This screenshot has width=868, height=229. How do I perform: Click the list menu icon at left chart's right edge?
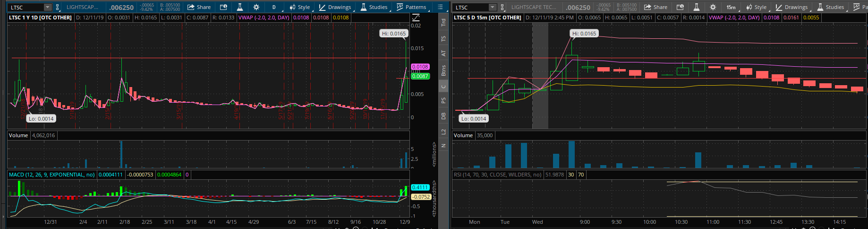440,7
